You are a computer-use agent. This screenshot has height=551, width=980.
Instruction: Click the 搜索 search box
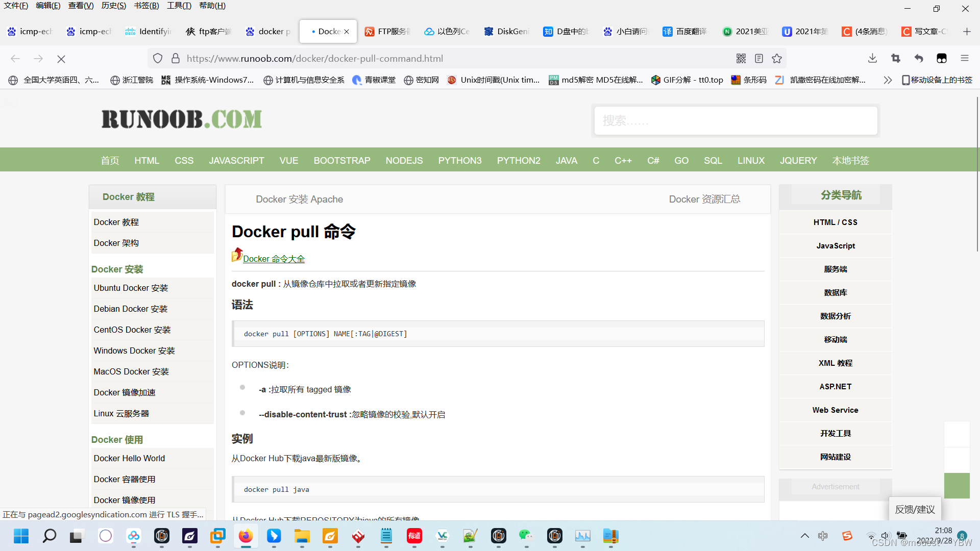736,120
